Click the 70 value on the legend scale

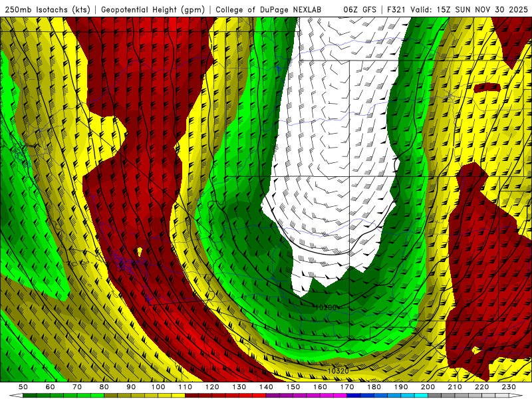[77, 387]
